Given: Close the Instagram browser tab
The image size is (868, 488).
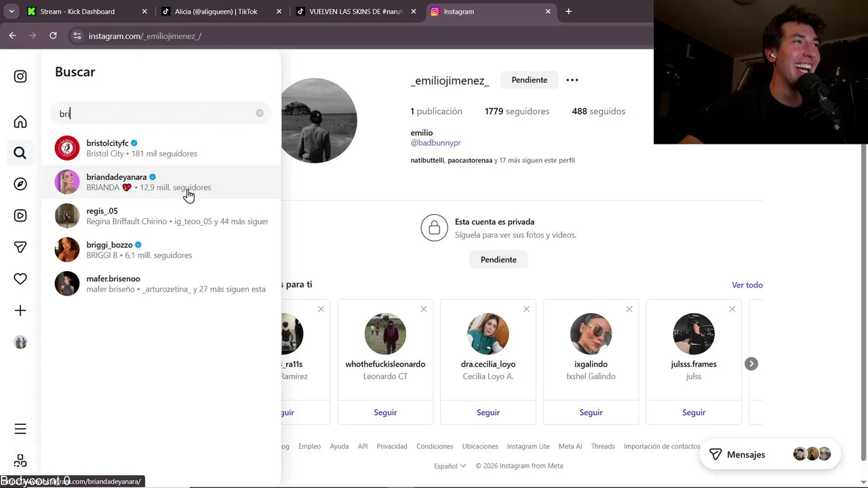Looking at the screenshot, I should (548, 12).
